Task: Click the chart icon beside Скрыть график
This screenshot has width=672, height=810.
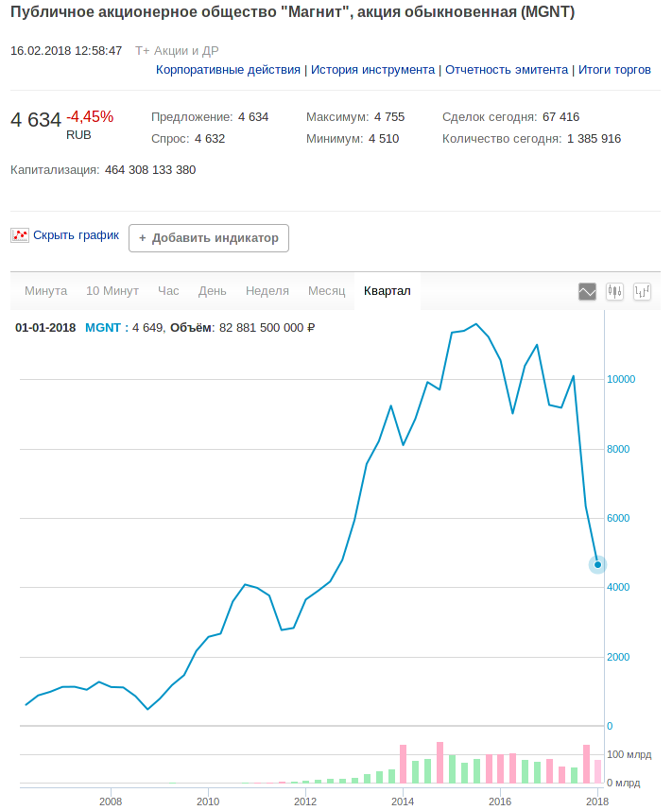Action: [20, 235]
